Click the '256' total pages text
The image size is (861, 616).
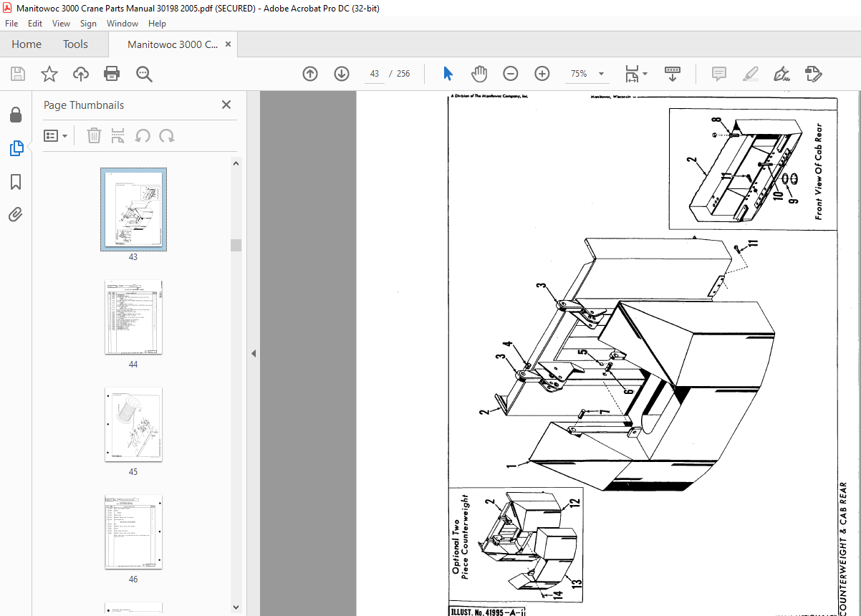(x=403, y=74)
